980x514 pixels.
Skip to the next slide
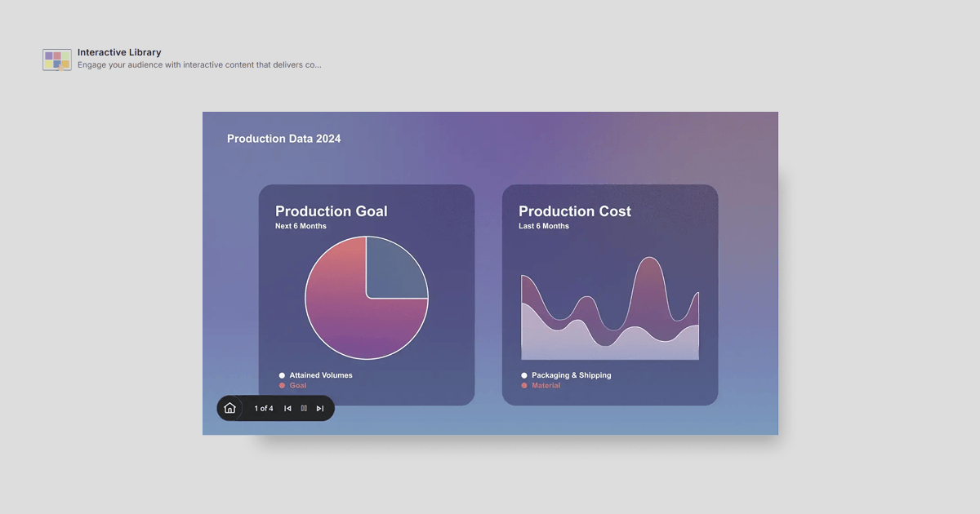point(320,408)
